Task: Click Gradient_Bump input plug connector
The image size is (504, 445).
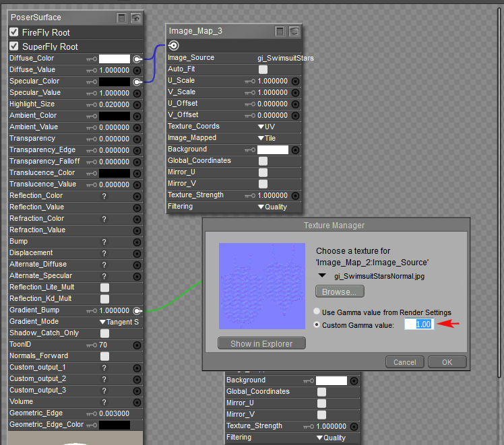Action: [137, 310]
